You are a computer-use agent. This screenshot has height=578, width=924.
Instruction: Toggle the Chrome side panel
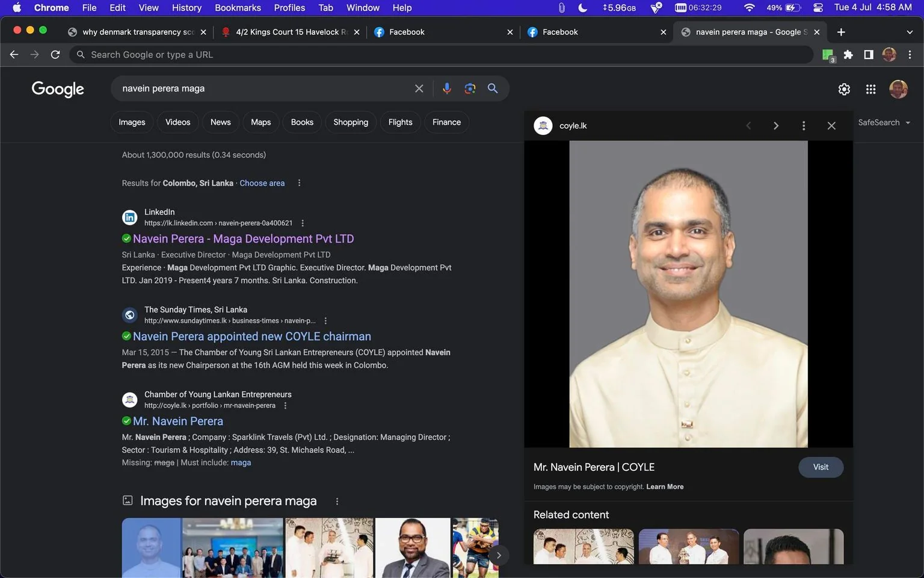coord(869,55)
